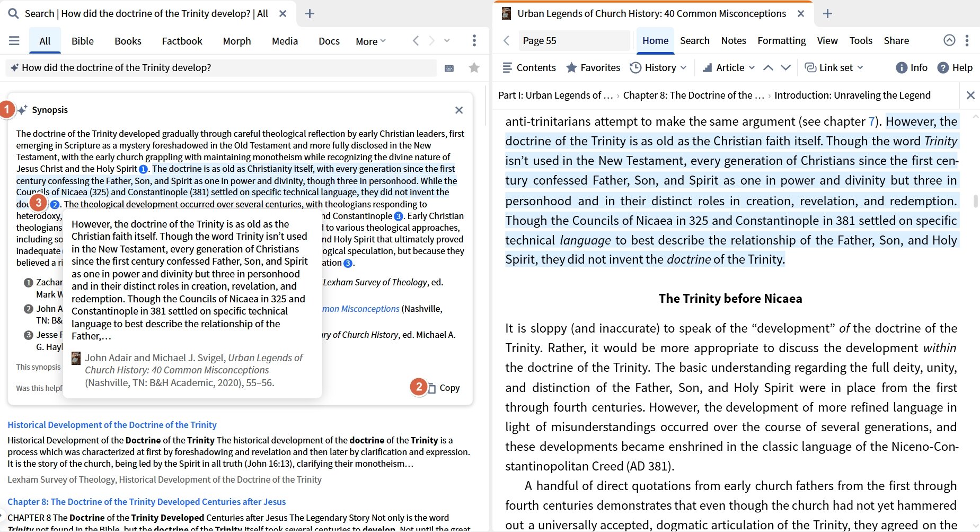
Task: Click the Urban Legends citation thumbnail
Action: (x=76, y=358)
